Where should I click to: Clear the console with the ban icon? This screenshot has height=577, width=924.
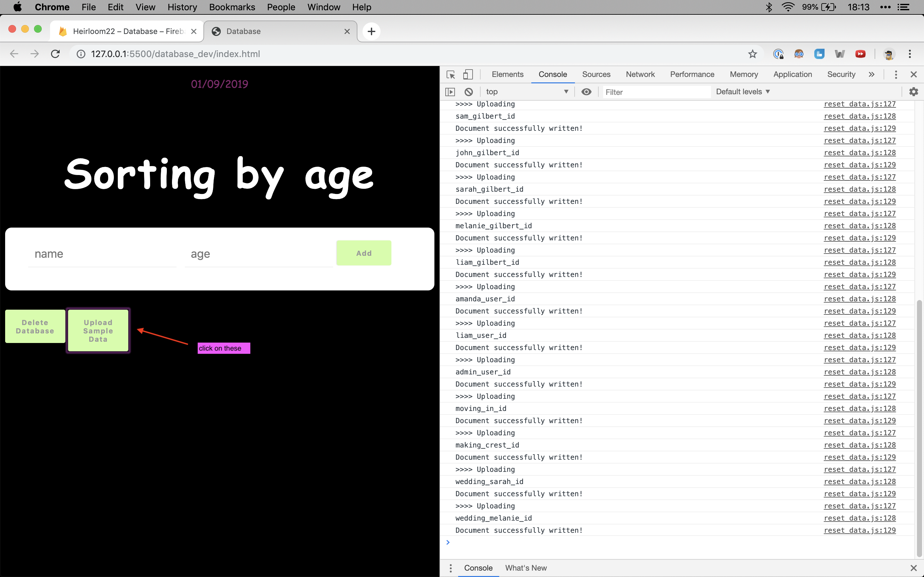468,92
